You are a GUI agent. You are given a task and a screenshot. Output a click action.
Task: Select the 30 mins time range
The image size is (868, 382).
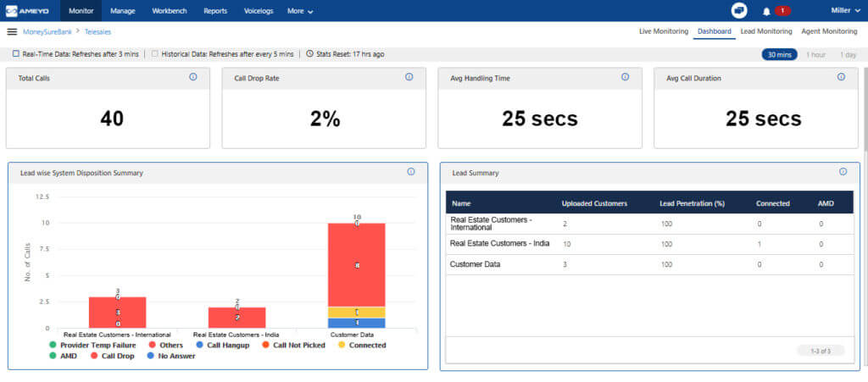pyautogui.click(x=780, y=55)
